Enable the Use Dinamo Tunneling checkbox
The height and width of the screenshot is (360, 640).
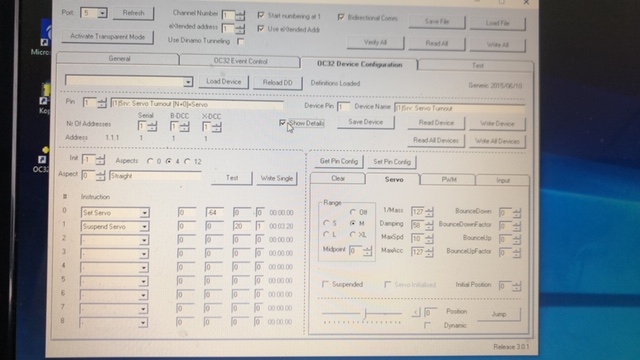tap(240, 41)
